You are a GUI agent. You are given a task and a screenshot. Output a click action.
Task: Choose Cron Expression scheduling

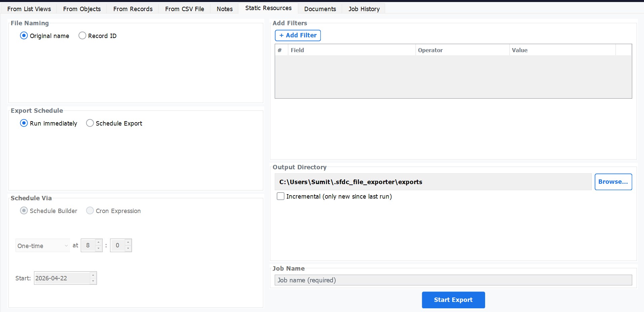(x=90, y=211)
